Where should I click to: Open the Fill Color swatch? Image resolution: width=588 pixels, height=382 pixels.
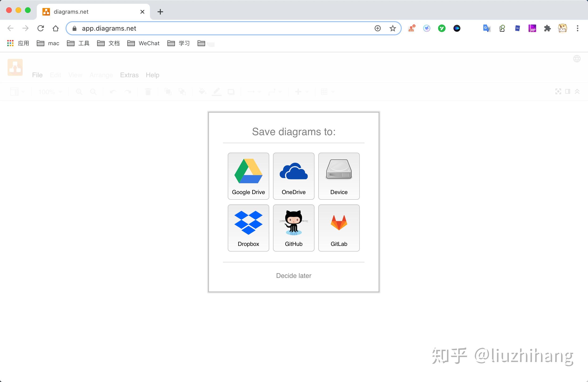click(202, 92)
